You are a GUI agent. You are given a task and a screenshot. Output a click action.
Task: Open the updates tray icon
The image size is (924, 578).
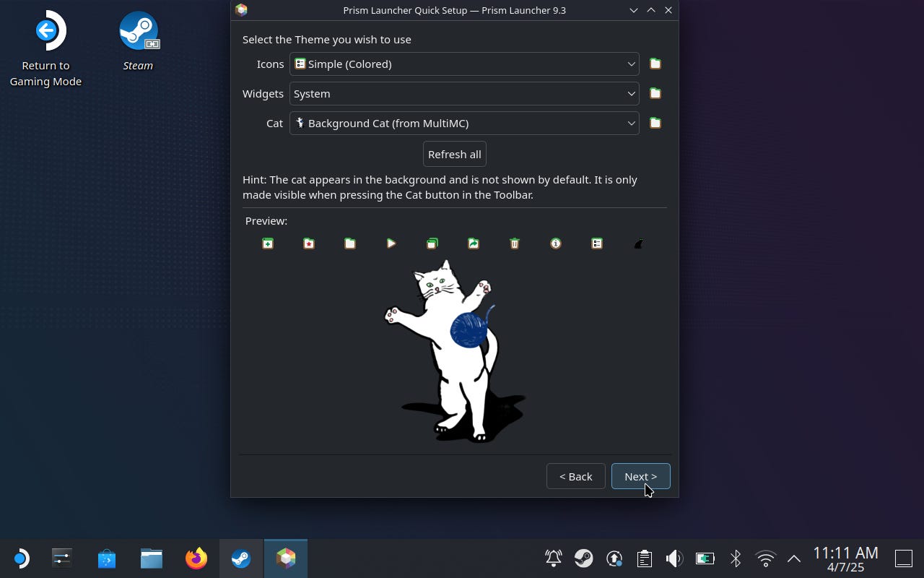pos(614,558)
